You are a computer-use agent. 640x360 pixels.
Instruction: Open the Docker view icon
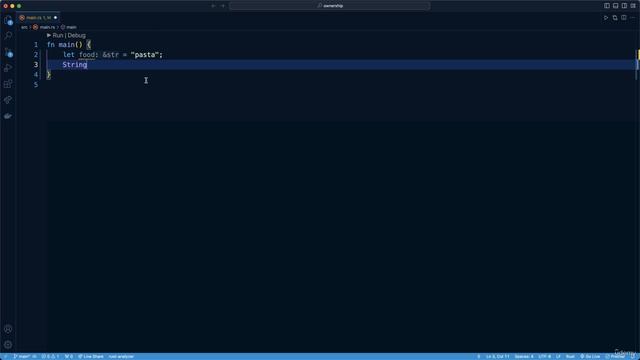click(8, 116)
